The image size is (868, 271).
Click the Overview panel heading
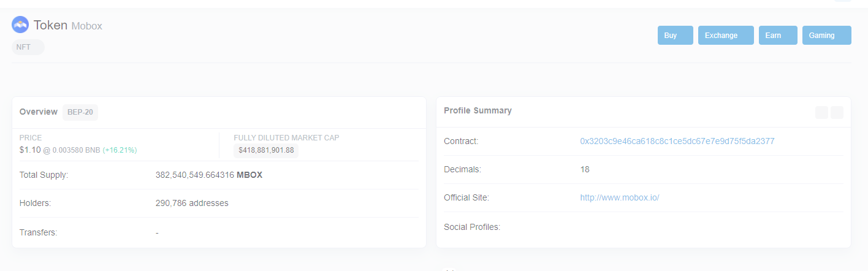[x=38, y=112]
